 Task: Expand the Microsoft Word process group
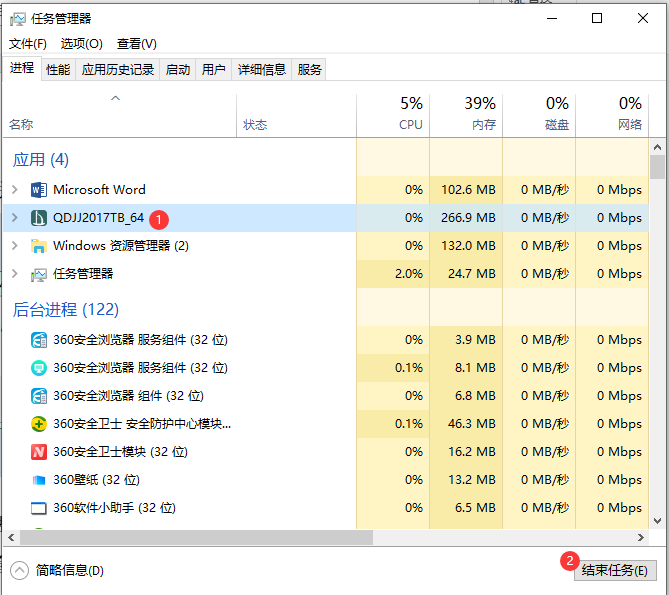point(15,189)
